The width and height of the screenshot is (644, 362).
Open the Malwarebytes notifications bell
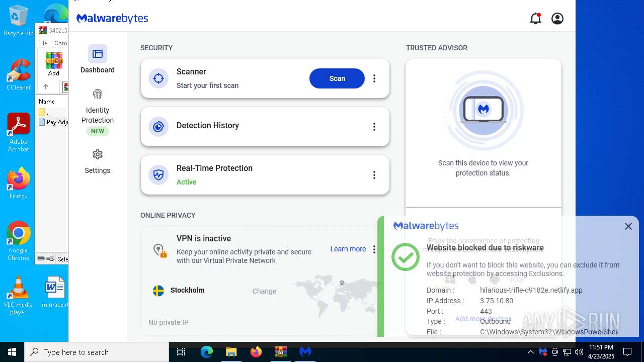[x=536, y=19]
